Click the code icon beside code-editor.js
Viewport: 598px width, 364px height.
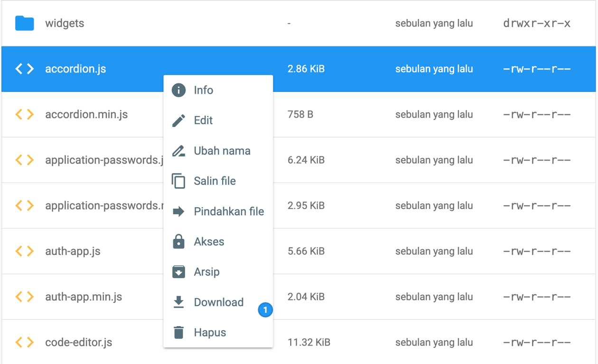point(24,342)
